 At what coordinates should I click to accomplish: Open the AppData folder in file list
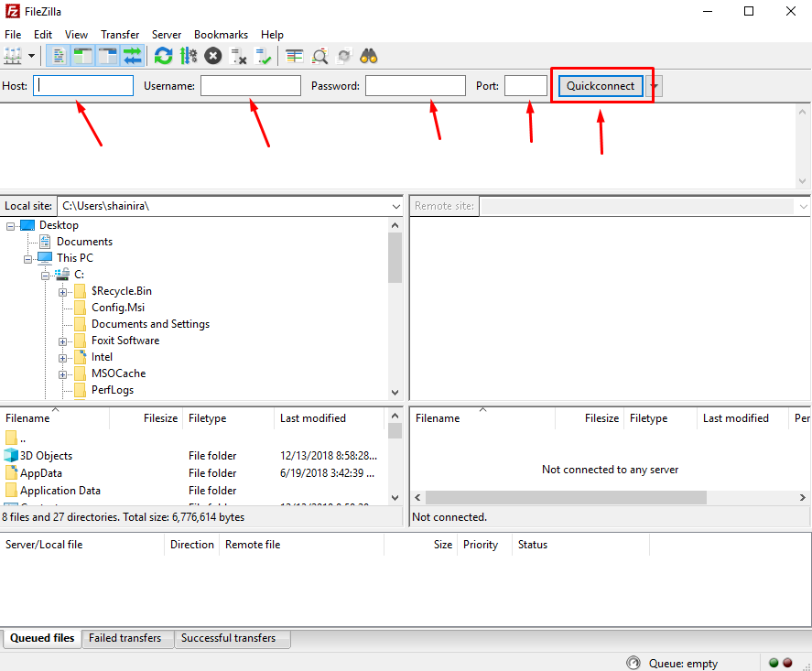[x=41, y=473]
